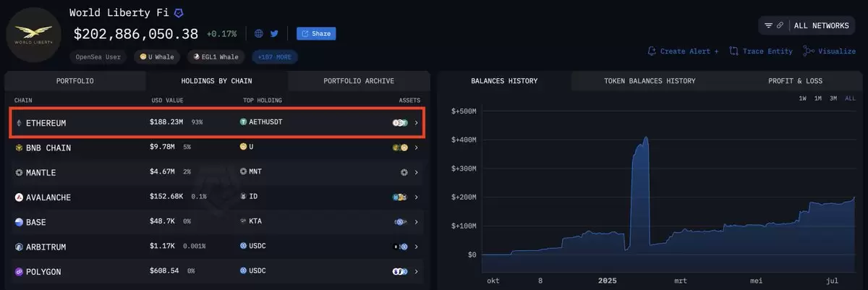Click the blue Share button
The height and width of the screenshot is (290, 868).
point(316,33)
